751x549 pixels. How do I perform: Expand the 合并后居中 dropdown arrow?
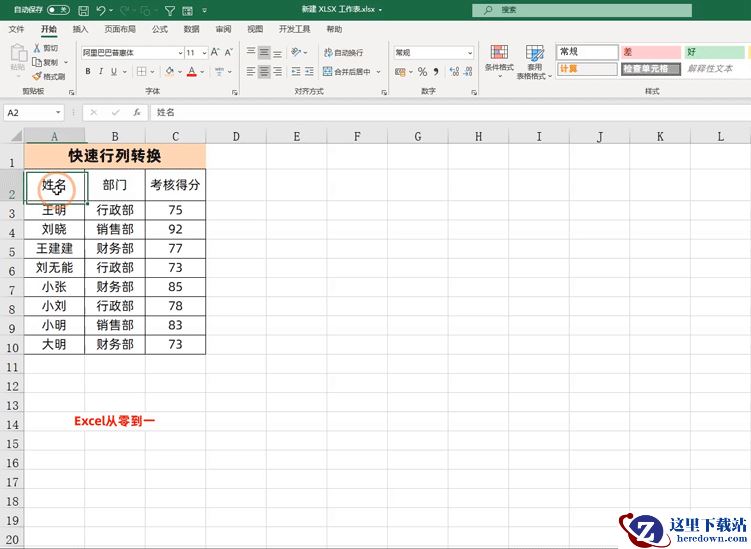(378, 72)
